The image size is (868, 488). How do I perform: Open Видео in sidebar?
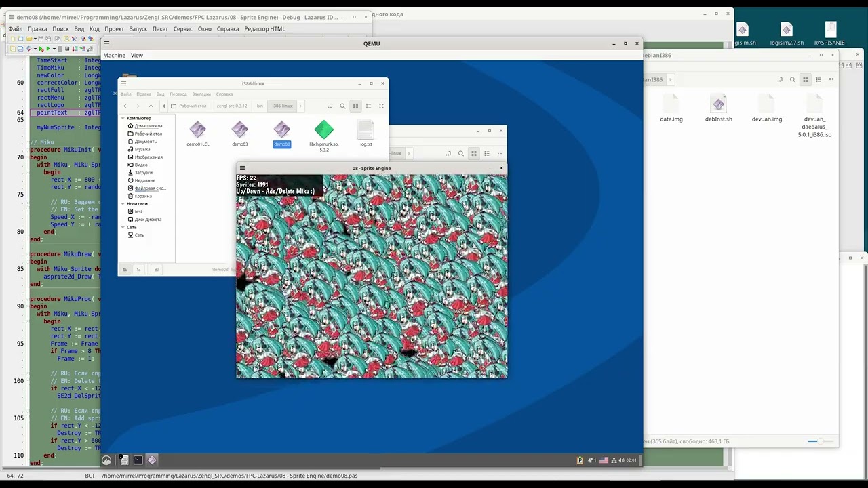click(138, 165)
